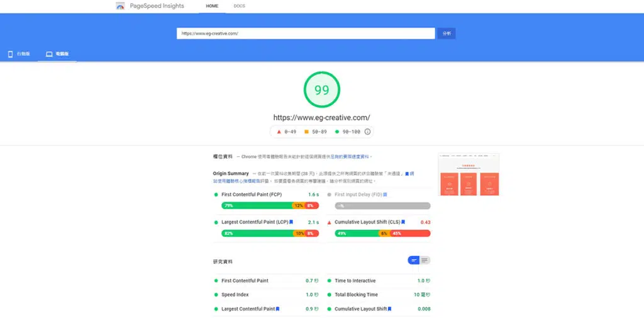644x318 pixels.
Task: Click the Speed Index label
Action: (235, 295)
